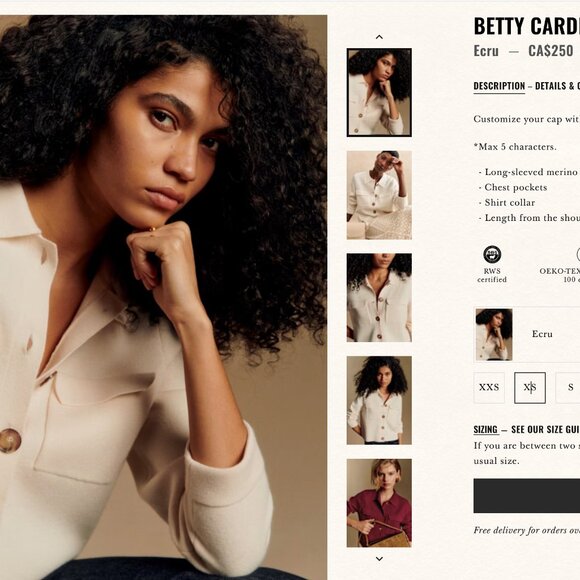Click the RWS certified badge icon
Screen dimensions: 580x580
click(492, 254)
